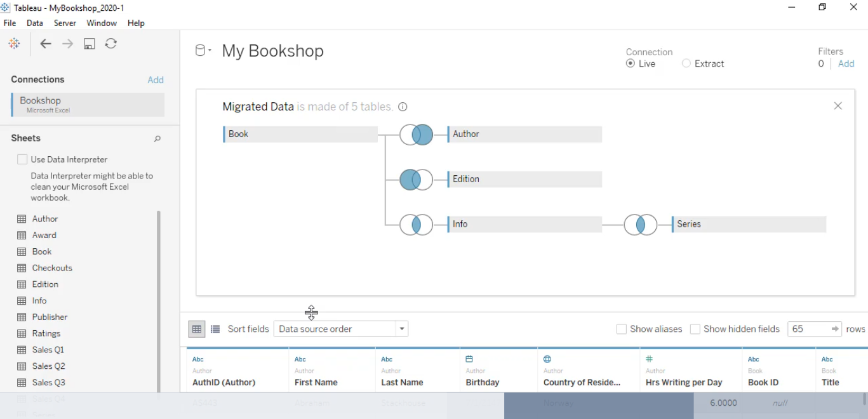Open the Data menu
Image resolution: width=868 pixels, height=419 pixels.
35,23
